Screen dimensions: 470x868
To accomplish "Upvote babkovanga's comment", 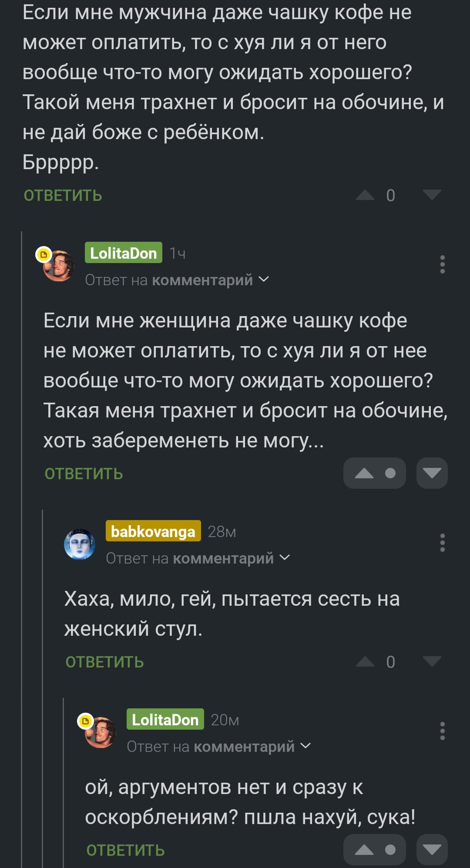I will click(x=365, y=662).
